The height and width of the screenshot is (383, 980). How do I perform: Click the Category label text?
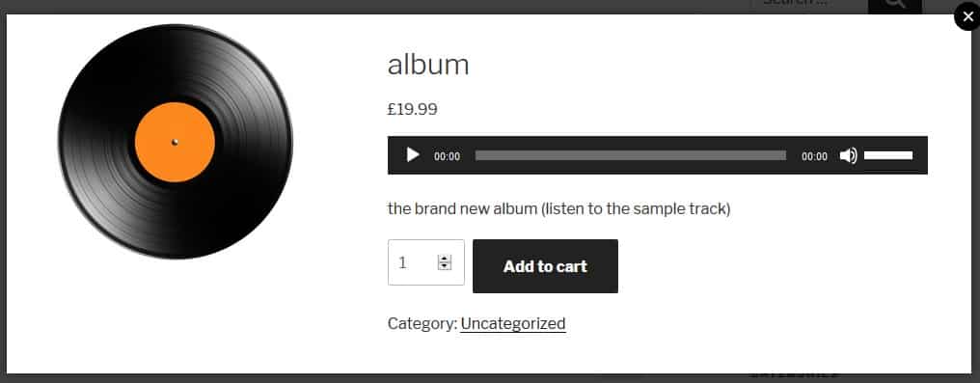click(x=422, y=323)
